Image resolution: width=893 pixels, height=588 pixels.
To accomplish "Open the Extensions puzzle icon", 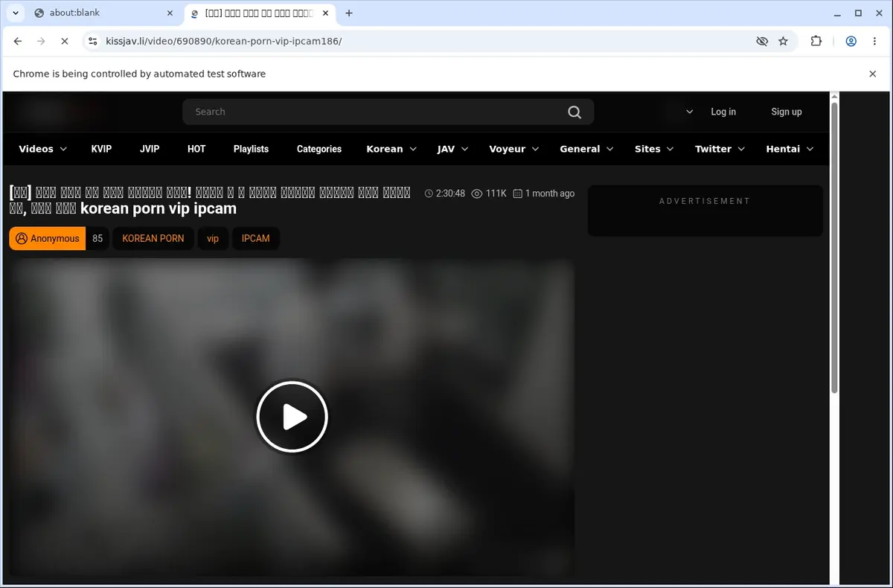I will click(816, 42).
